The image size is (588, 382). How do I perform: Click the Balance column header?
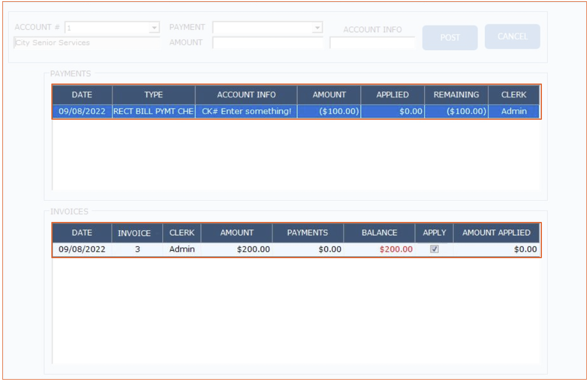[x=379, y=232]
